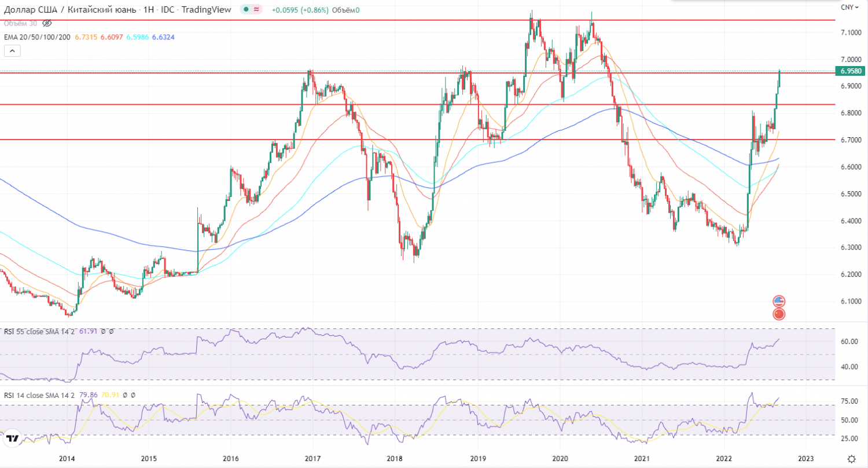
Task: Select the RSI 14 close SMA legend
Action: pyautogui.click(x=39, y=395)
